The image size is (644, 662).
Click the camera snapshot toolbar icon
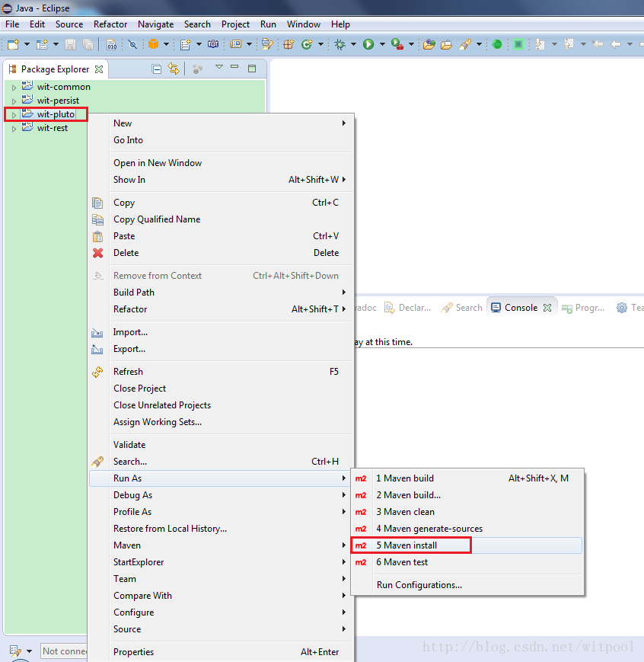(x=213, y=44)
